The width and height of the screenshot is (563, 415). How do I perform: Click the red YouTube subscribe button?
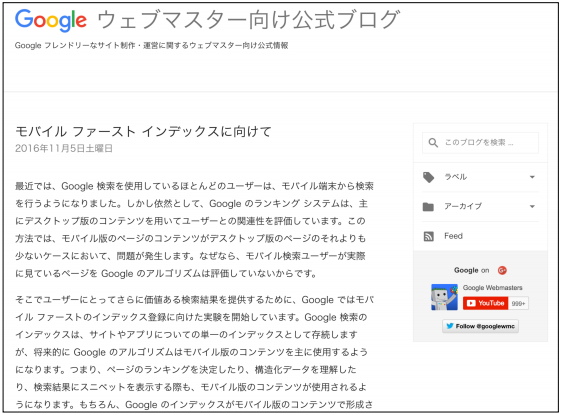(x=485, y=303)
